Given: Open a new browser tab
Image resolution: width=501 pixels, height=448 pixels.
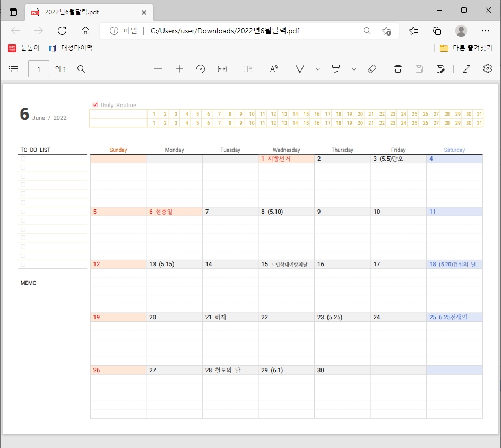Looking at the screenshot, I should (162, 12).
